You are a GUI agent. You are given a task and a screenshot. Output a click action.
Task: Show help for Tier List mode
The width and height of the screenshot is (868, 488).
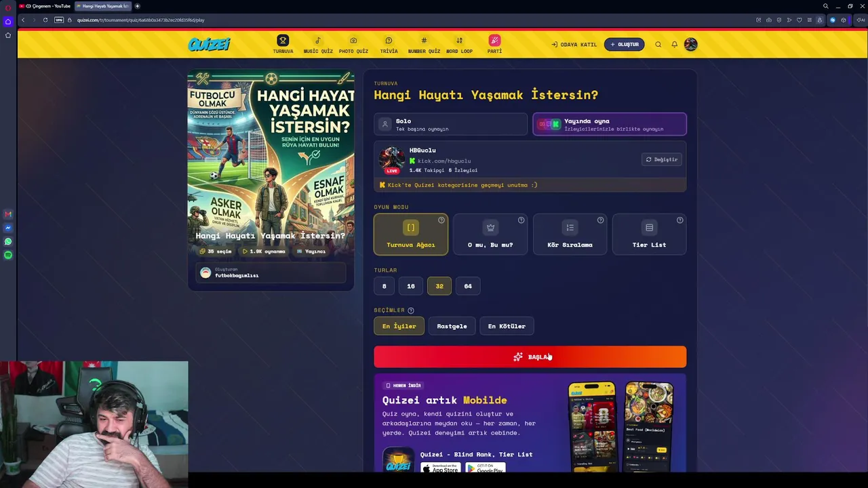[679, 220]
